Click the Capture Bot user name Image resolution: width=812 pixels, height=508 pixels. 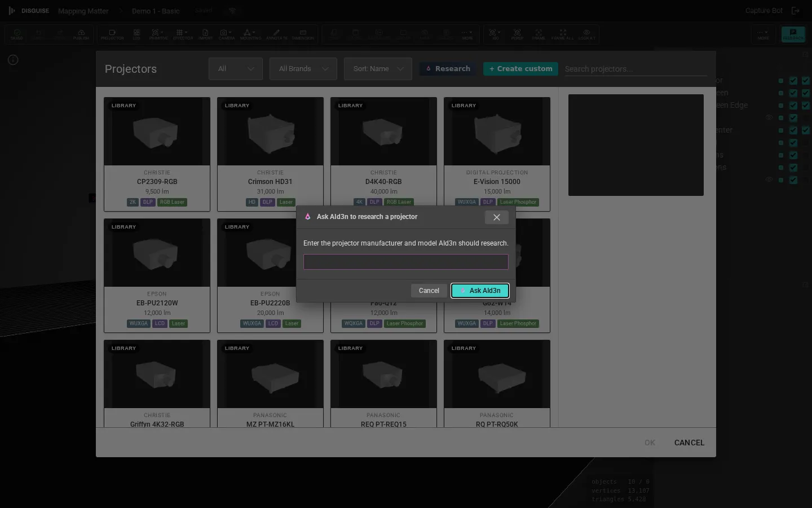(764, 11)
